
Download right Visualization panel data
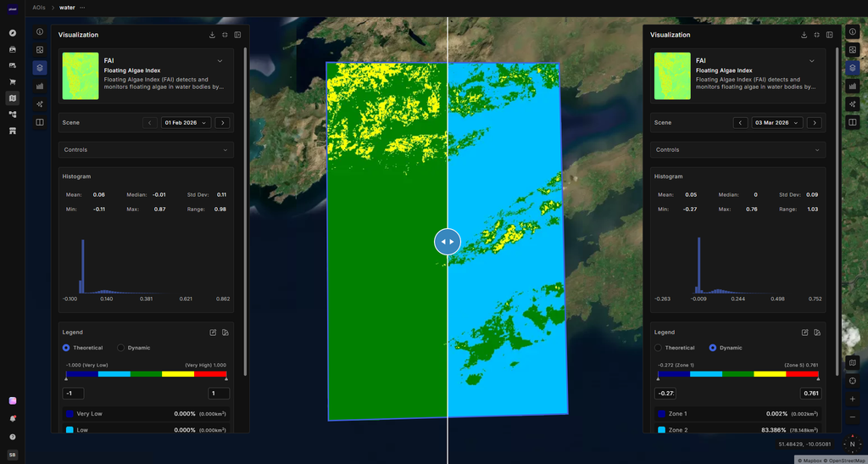coord(804,35)
